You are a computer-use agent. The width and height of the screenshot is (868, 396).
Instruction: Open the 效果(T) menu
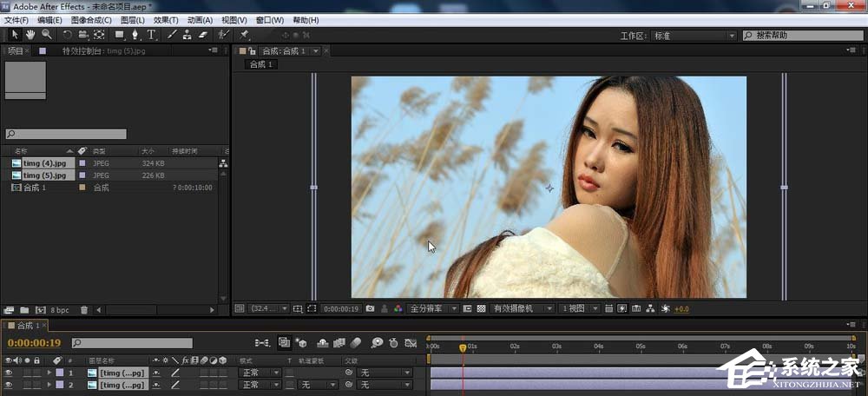(166, 20)
